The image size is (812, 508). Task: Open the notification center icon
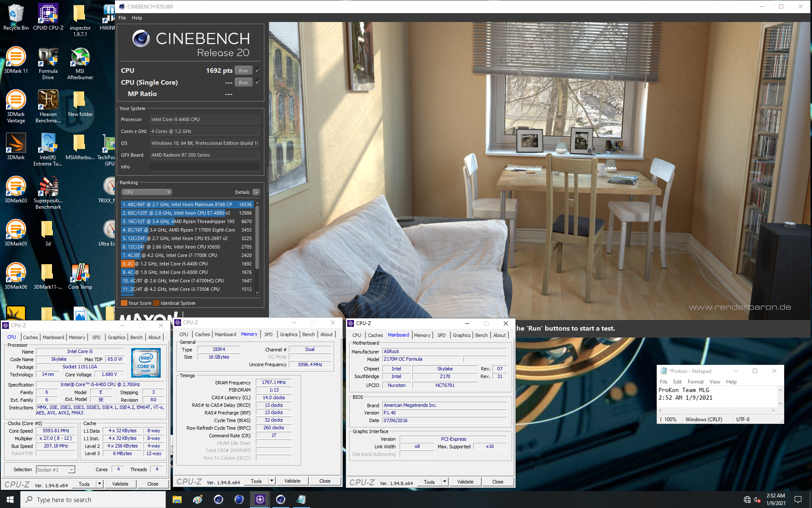798,500
